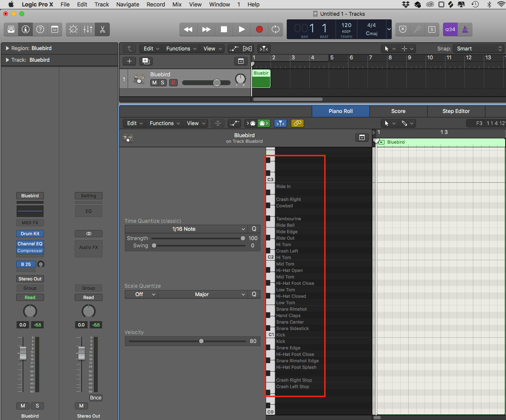506x420 pixels.
Task: Open the Track menu
Action: [x=102, y=4]
